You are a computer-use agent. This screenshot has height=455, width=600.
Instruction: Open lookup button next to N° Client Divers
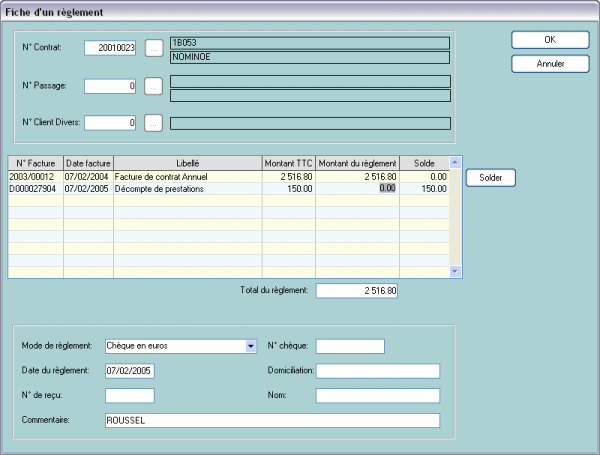pyautogui.click(x=153, y=123)
